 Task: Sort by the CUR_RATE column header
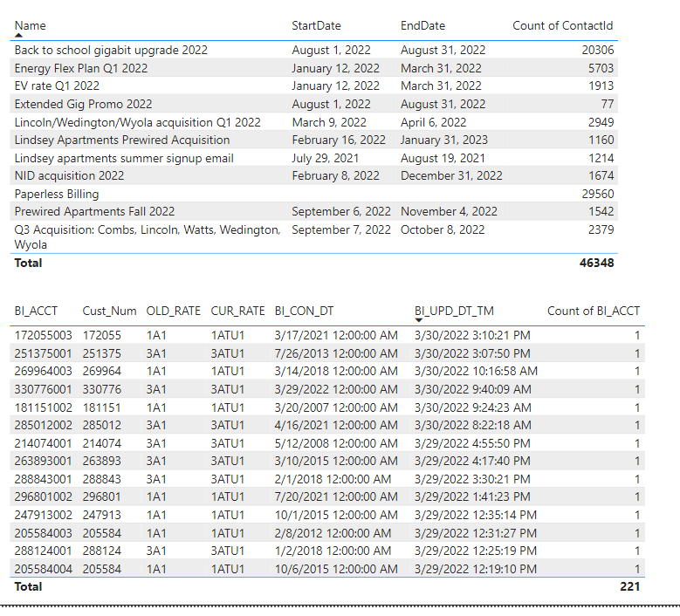point(237,311)
